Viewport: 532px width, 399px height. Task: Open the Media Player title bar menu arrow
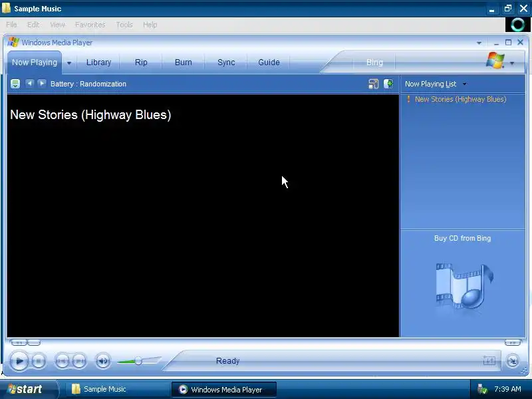[479, 43]
